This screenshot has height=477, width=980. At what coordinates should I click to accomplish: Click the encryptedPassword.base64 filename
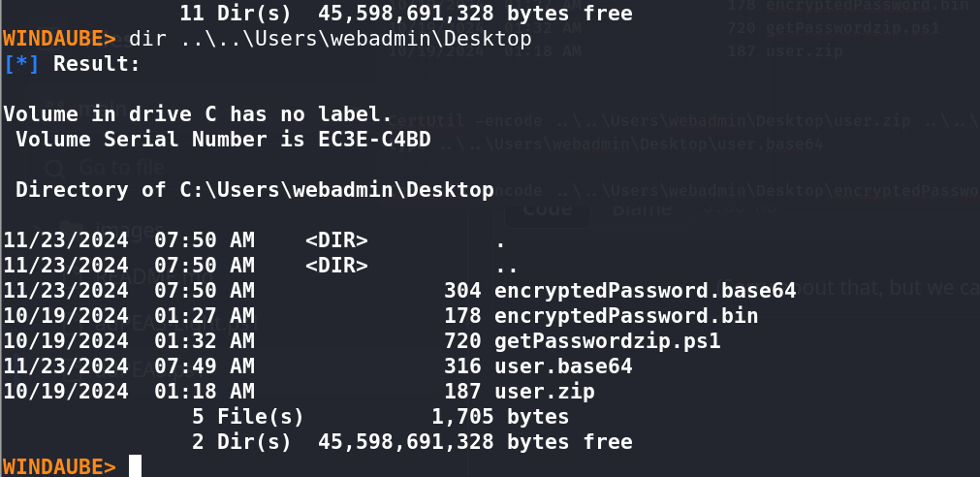coord(645,291)
